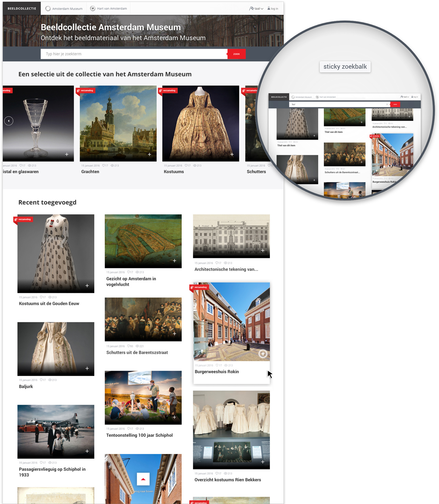This screenshot has height=504, width=439.
Task: Click the verzameling tag on Burgerweeshuis Rokin
Action: tap(199, 287)
